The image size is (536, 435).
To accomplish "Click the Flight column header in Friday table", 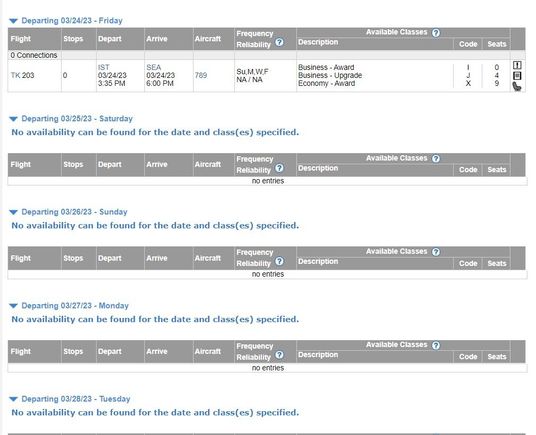I will (21, 39).
